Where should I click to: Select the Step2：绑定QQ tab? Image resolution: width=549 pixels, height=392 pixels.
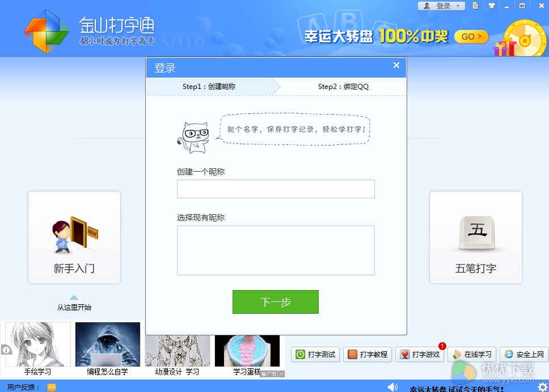pos(343,86)
